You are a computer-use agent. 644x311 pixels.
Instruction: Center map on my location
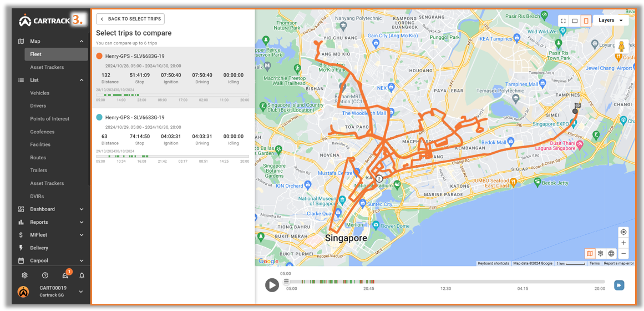point(623,232)
